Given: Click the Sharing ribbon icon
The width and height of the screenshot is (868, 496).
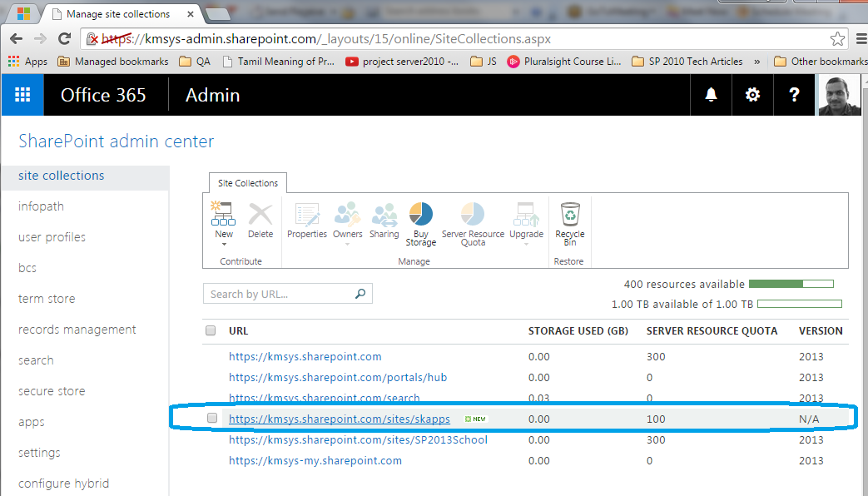Looking at the screenshot, I should tap(384, 214).
